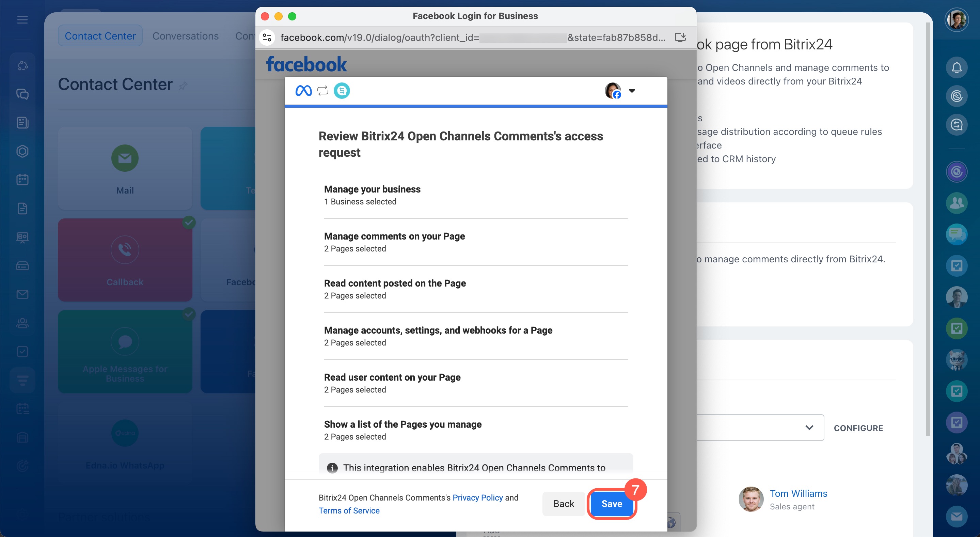Click the notifications bell icon
980x537 pixels.
956,68
